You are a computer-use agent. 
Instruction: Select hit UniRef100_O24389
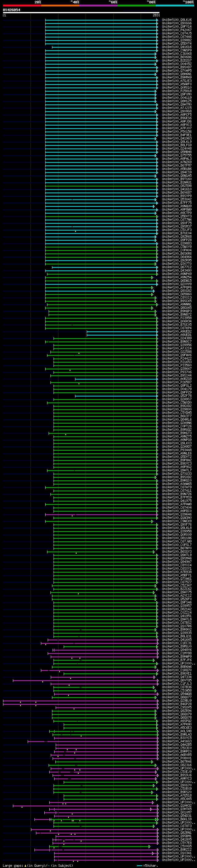tap(177, 338)
